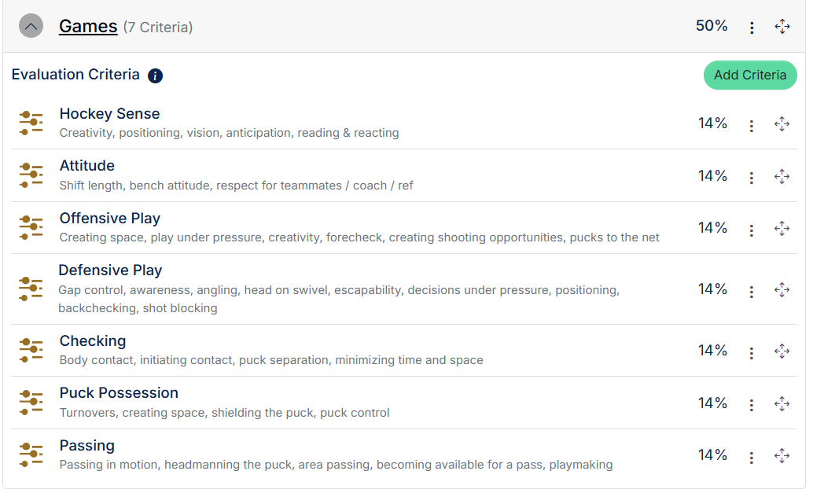
Task: Collapse the Games section with chevron button
Action: (x=31, y=26)
